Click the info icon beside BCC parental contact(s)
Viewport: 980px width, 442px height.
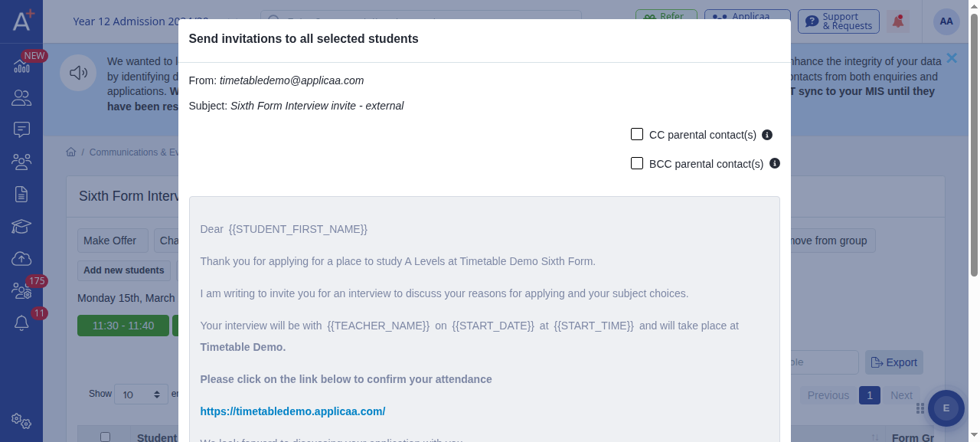[x=775, y=163]
